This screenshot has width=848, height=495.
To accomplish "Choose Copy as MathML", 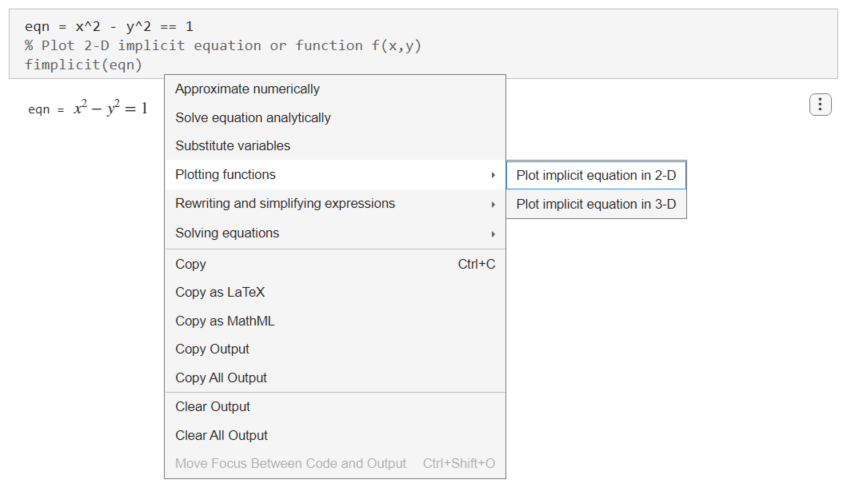I will tap(224, 321).
